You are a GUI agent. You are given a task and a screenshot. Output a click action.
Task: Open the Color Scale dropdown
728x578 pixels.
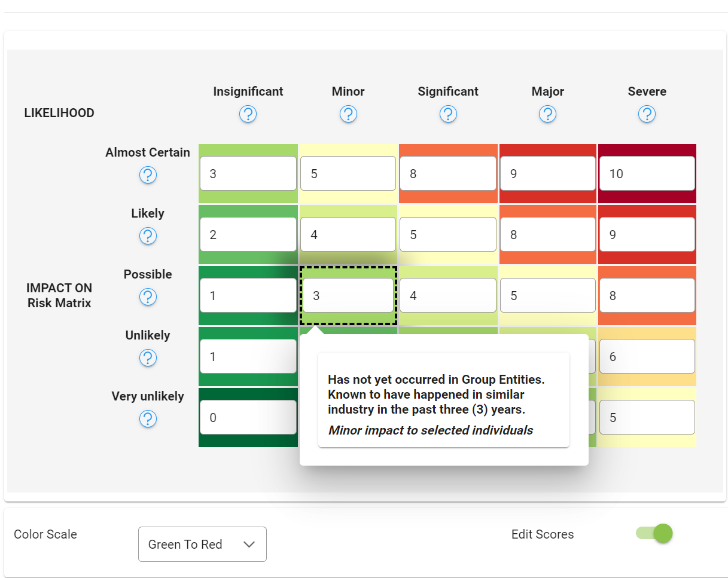click(202, 544)
